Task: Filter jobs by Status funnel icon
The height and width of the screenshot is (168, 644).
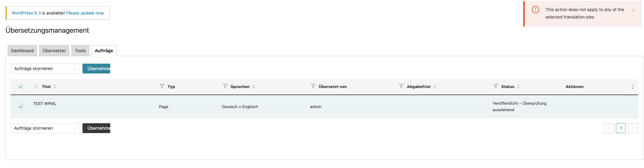Action: [x=496, y=86]
